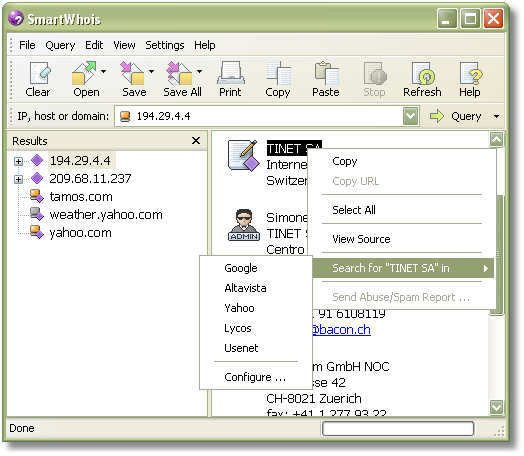This screenshot has height=456, width=524.
Task: Open the address history dropdown
Action: tap(411, 116)
